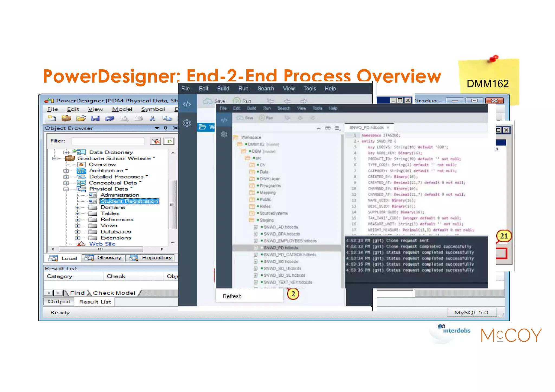
Task: Click the Copy icon in PowerDesigner toolbar
Action: pyautogui.click(x=167, y=118)
